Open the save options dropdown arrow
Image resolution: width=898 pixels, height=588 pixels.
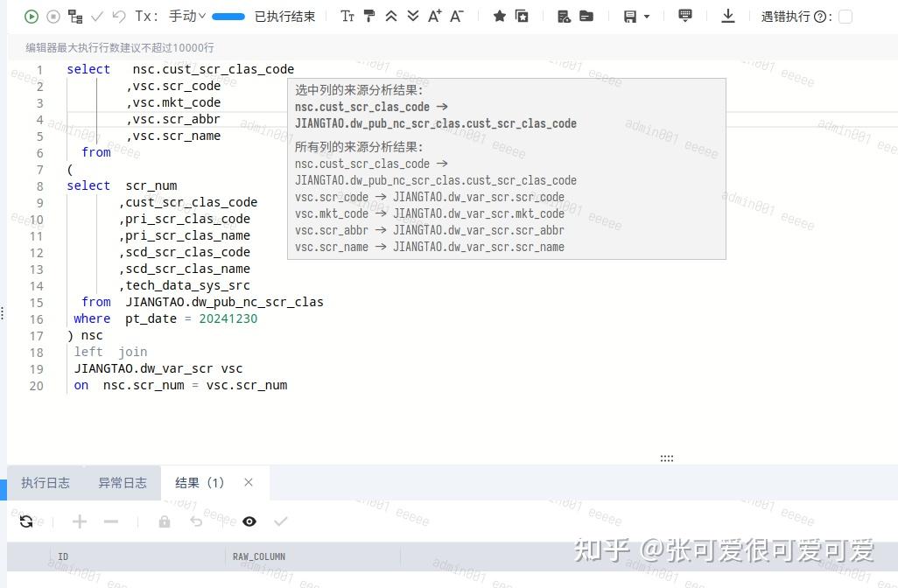pos(647,16)
